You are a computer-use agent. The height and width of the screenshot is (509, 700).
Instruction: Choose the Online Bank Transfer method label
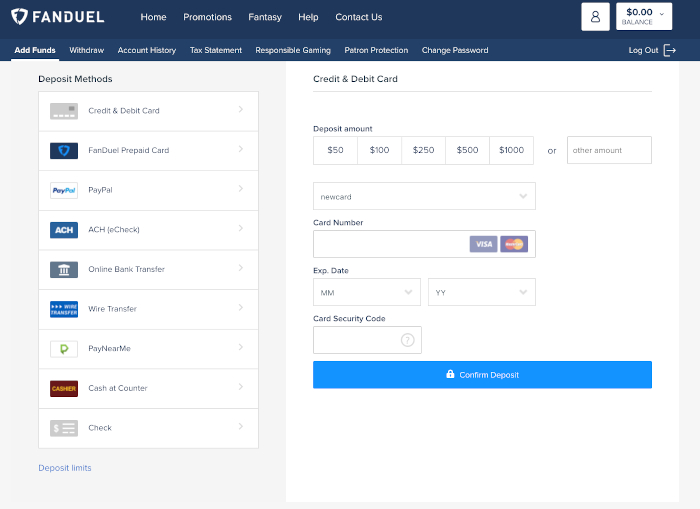(x=126, y=269)
